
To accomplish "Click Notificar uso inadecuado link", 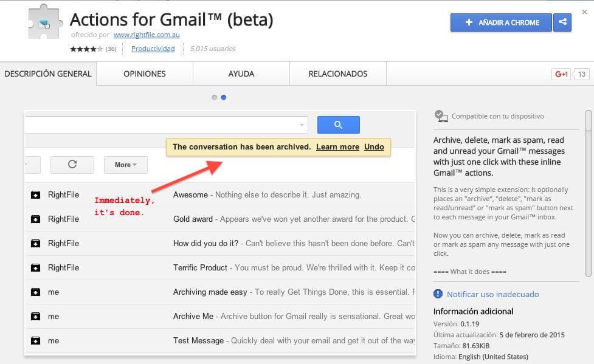I will 493,294.
